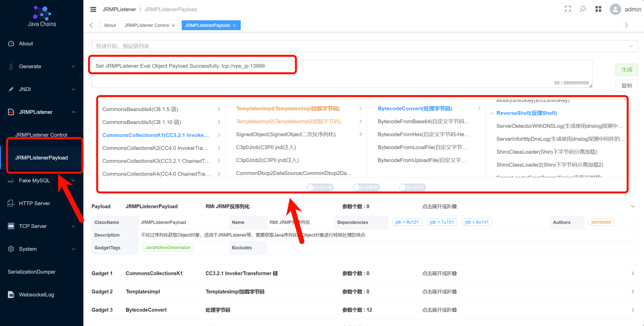This screenshot has height=326, width=644.
Task: Click the grid layout icon in header
Action: pyautogui.click(x=598, y=9)
